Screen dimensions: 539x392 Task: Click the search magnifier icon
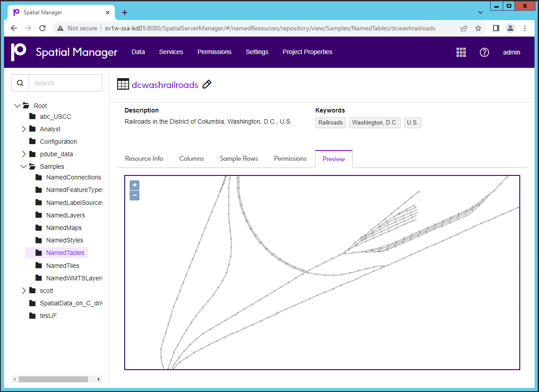click(20, 83)
